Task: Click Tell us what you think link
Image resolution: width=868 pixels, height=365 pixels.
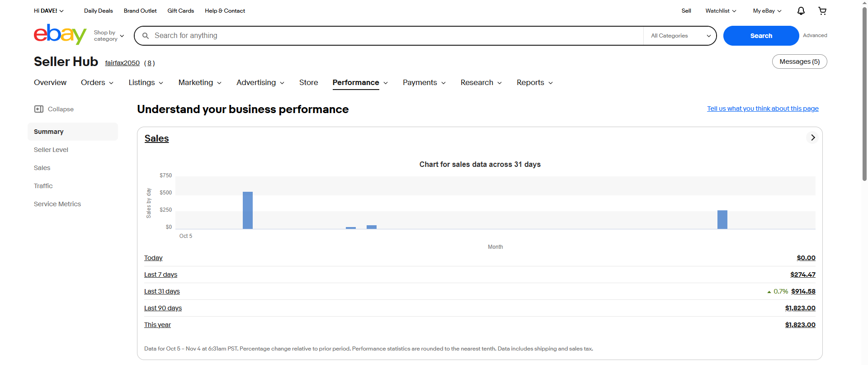Action: [x=763, y=109]
